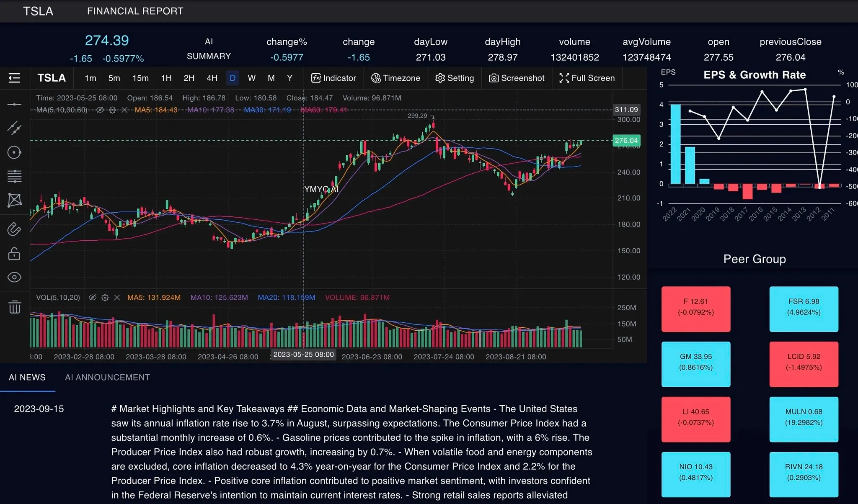Open settings gear for MA(5,10,30,60) indicator
This screenshot has width=858, height=504.
112,110
